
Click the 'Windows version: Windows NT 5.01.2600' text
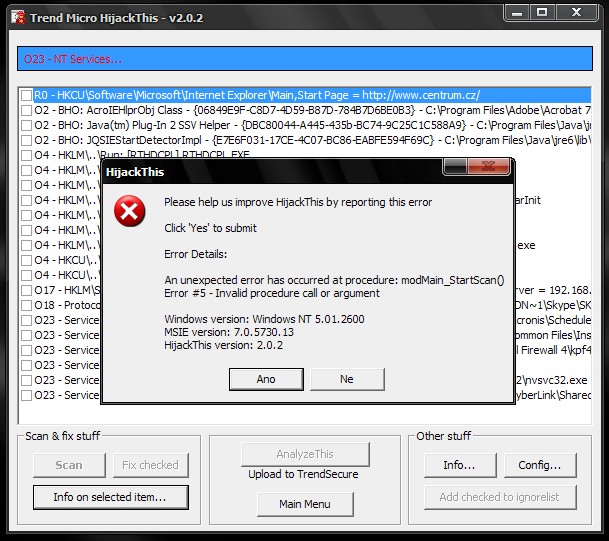coord(264,319)
